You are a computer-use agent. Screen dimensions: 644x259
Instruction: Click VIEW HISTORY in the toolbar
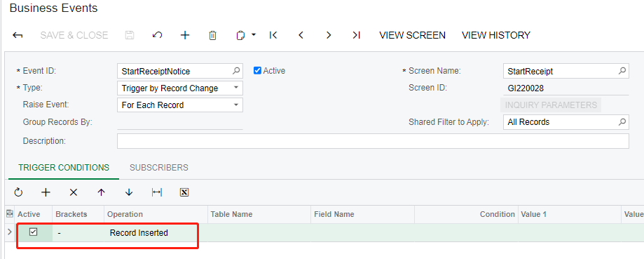(496, 35)
